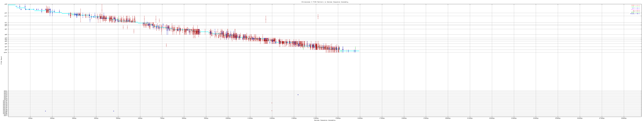This screenshot has height=121, width=644.
Task: Click the q21 band label
Action: [x=6, y=29]
